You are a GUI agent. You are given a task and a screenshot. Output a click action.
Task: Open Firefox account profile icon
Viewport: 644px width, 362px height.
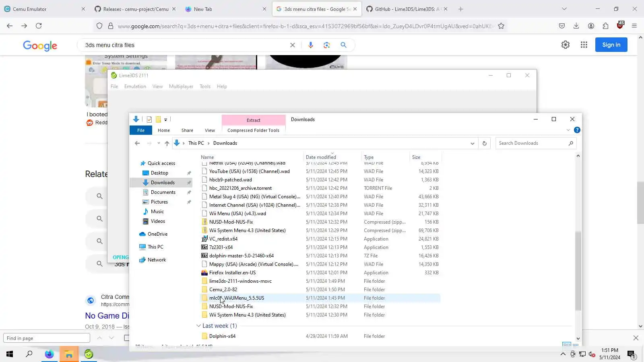591,26
